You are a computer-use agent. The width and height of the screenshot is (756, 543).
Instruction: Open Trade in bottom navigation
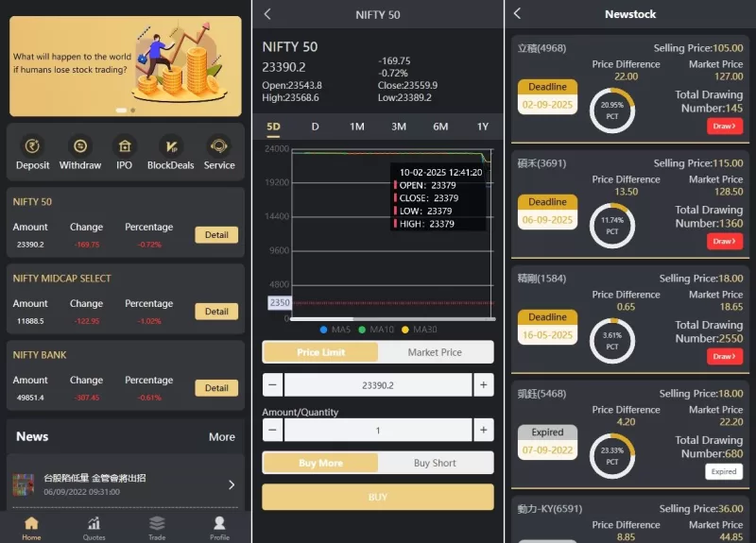pyautogui.click(x=157, y=527)
